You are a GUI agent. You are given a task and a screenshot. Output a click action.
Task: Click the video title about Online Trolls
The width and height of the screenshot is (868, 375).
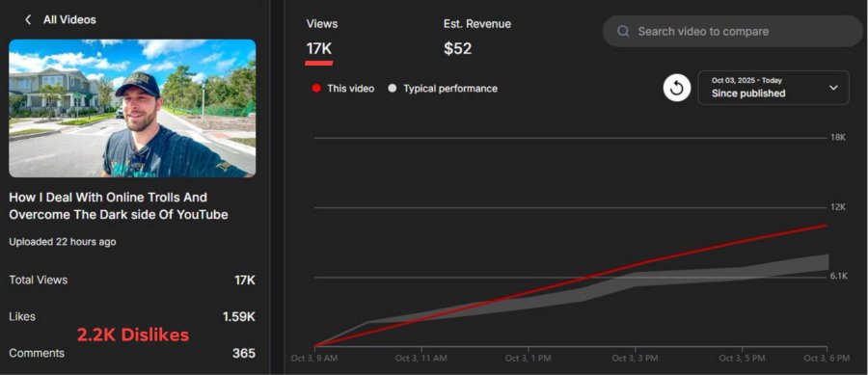(119, 205)
